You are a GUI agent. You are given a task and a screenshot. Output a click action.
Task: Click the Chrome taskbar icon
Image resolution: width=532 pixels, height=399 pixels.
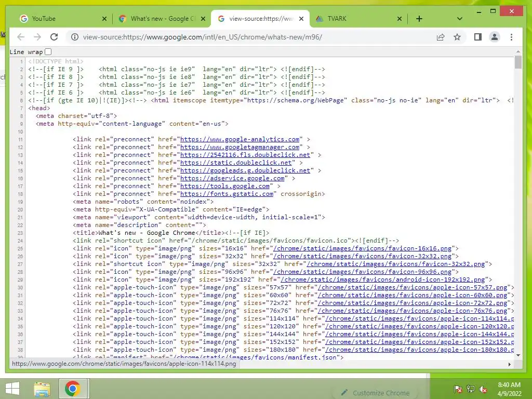click(72, 389)
